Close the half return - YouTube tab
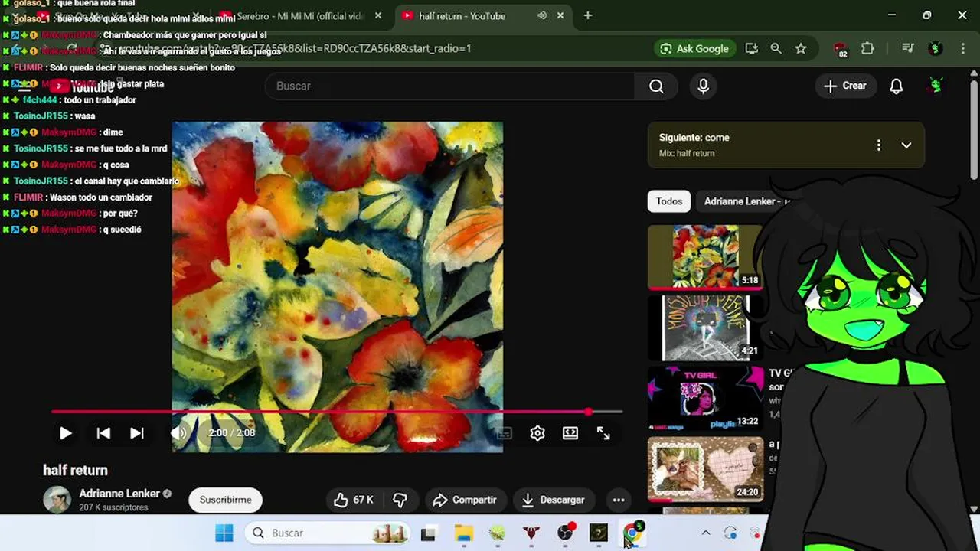 (560, 15)
